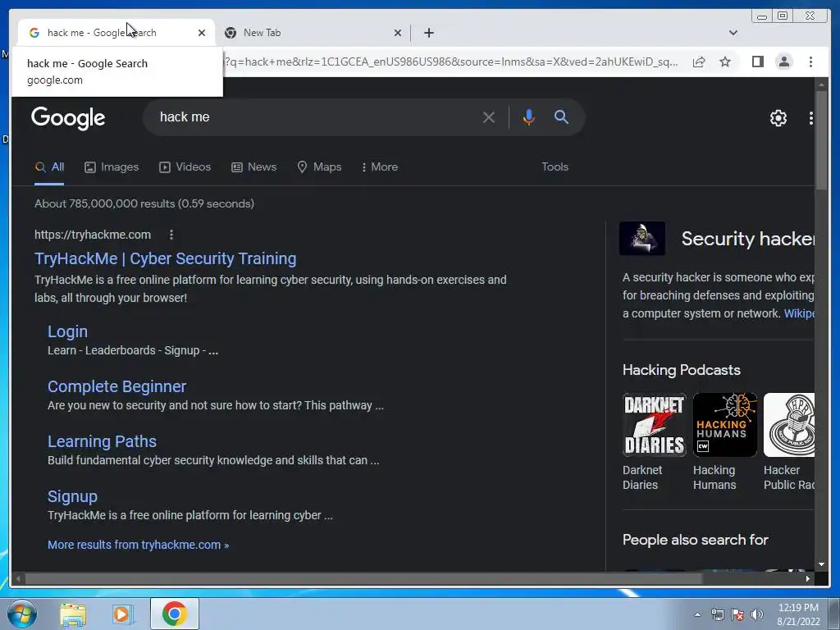
Task: Click the network tray icon
Action: [717, 615]
